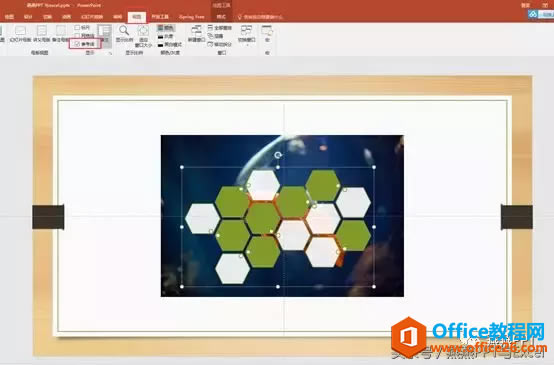Screen dimensions: 554x365
Task: Click the Sign In link in title bar
Action: coord(525,5)
